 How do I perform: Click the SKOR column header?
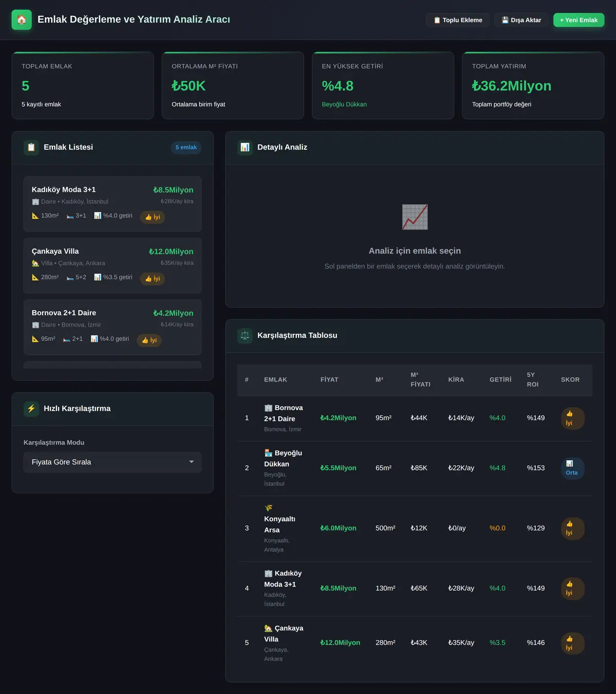pos(570,380)
